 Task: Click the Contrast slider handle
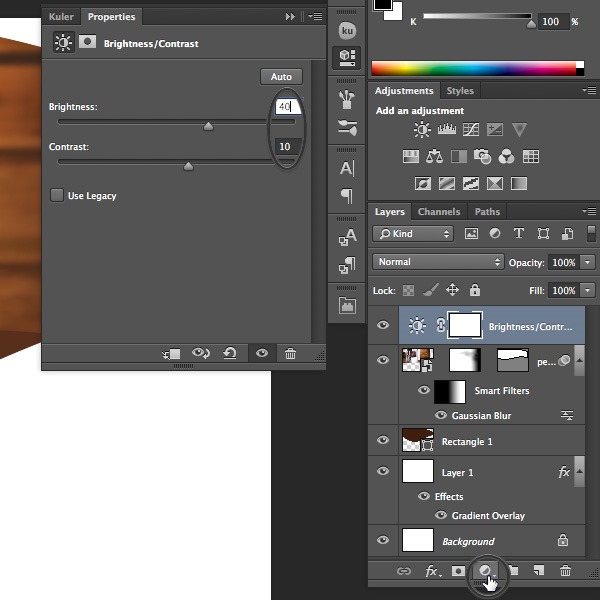point(188,166)
